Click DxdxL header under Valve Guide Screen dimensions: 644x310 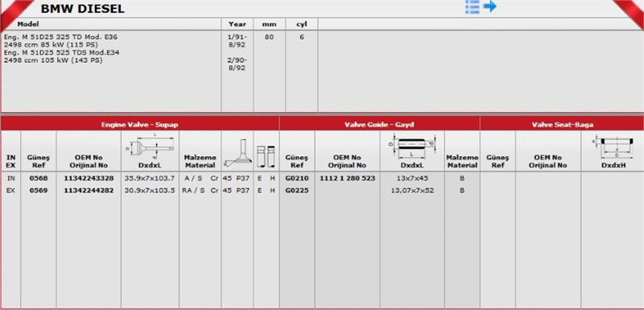[x=412, y=165]
